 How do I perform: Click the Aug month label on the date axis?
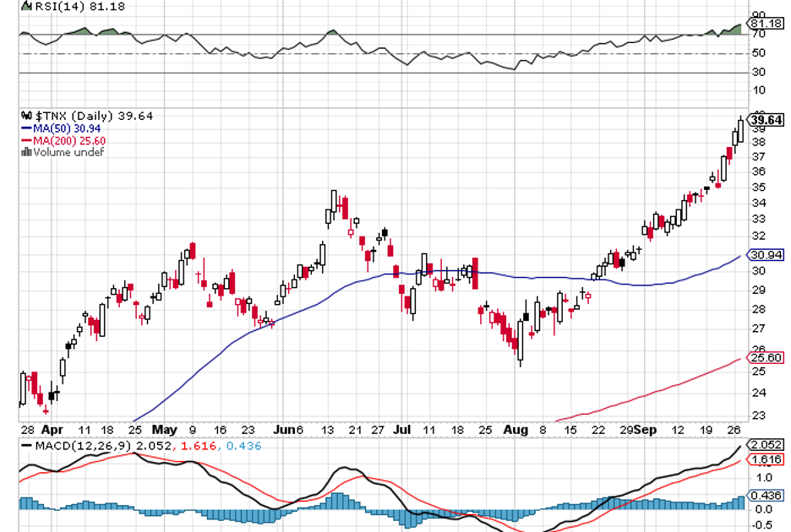pyautogui.click(x=516, y=429)
